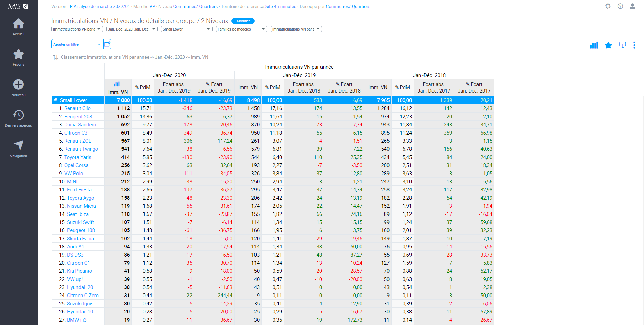Expand the Small Lower segment dropdown
644x325 pixels.
186,29
